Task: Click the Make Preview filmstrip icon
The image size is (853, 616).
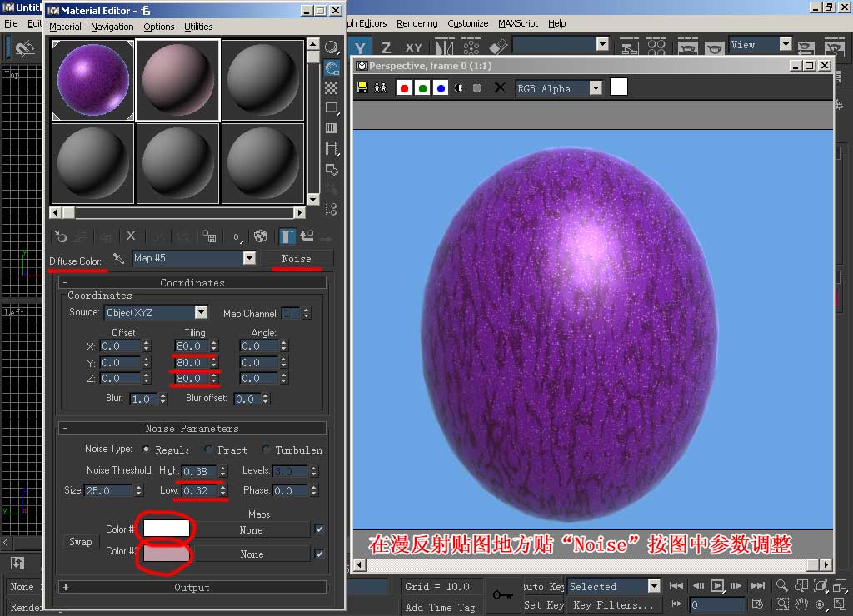Action: click(x=332, y=148)
